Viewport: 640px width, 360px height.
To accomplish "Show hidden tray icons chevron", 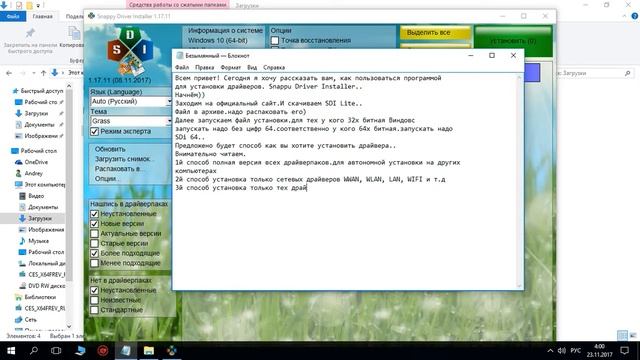I will [550, 351].
